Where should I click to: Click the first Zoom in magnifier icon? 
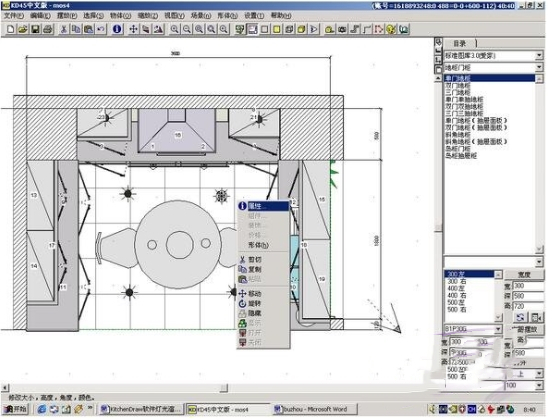(x=174, y=29)
